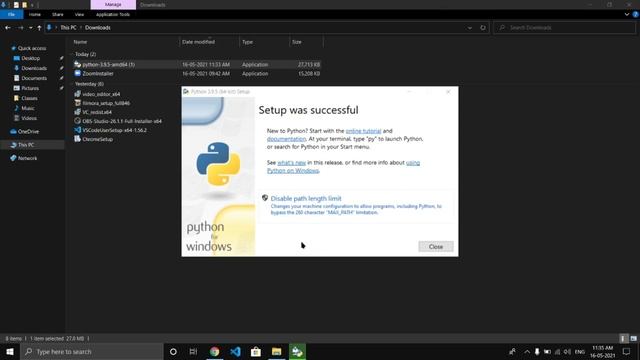The width and height of the screenshot is (640, 360).
Task: Open the online tutorial link
Action: click(x=363, y=131)
